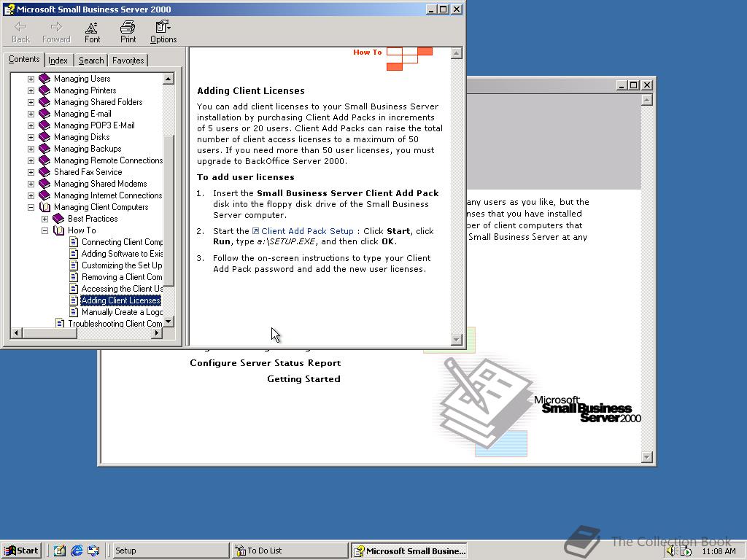The width and height of the screenshot is (747, 560).
Task: Click the Managing E-mail book icon
Action: pos(44,113)
